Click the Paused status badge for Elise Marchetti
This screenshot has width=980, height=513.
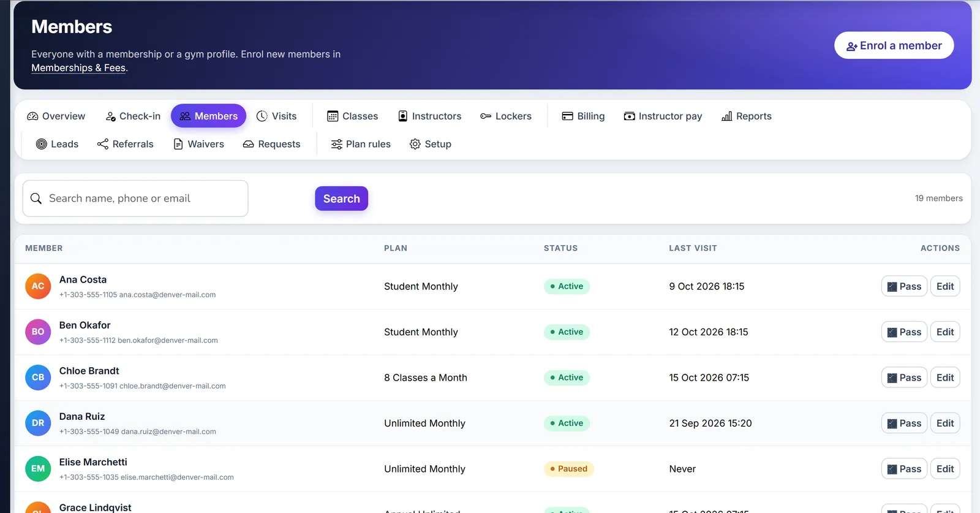pos(568,469)
